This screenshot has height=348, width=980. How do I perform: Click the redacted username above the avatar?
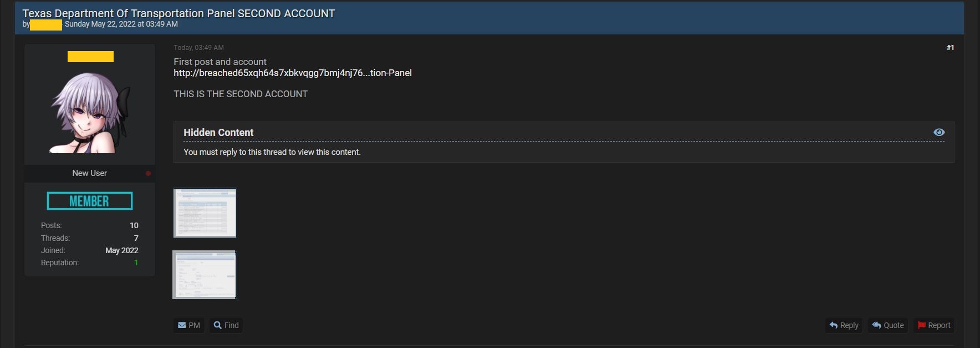[90, 57]
